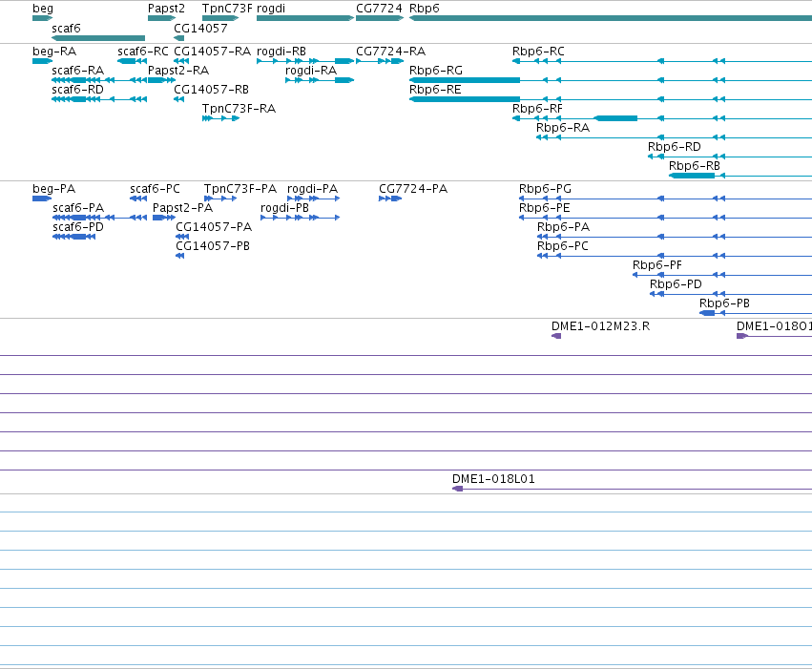Click the Rbp6-RG transcript bar
Screen dimensions: 812x669
click(465, 80)
